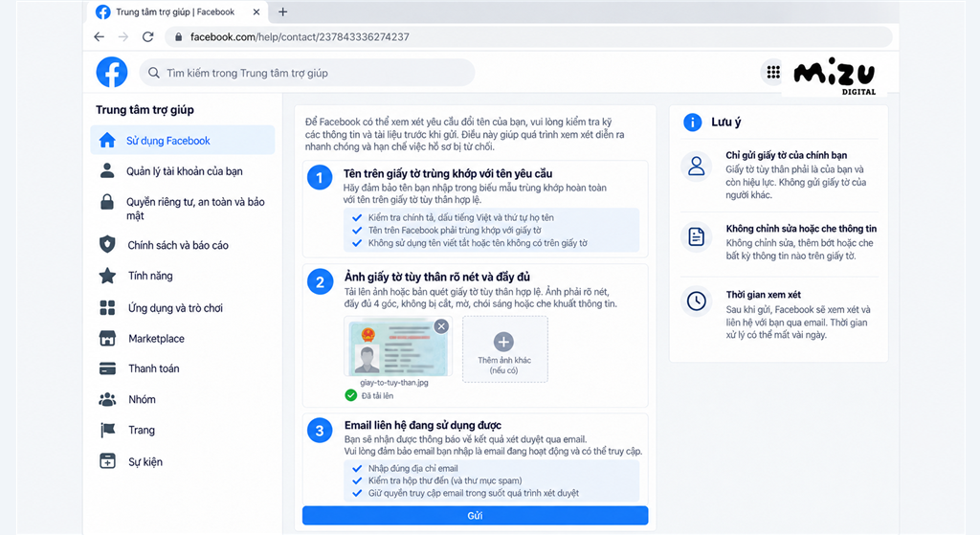Click Thêm ảnh khác upload box
This screenshot has height=535, width=980.
click(x=505, y=348)
